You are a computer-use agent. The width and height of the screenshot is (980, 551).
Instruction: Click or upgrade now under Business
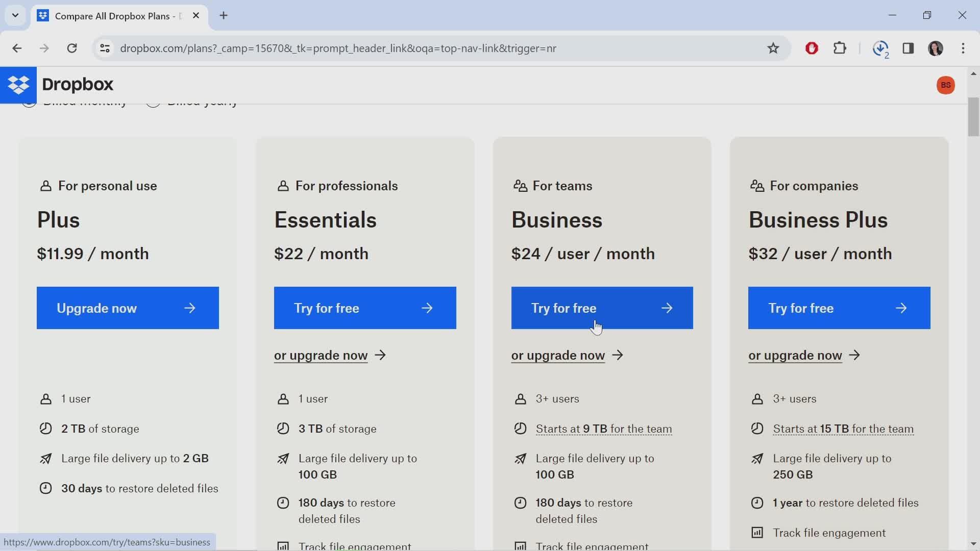click(567, 355)
